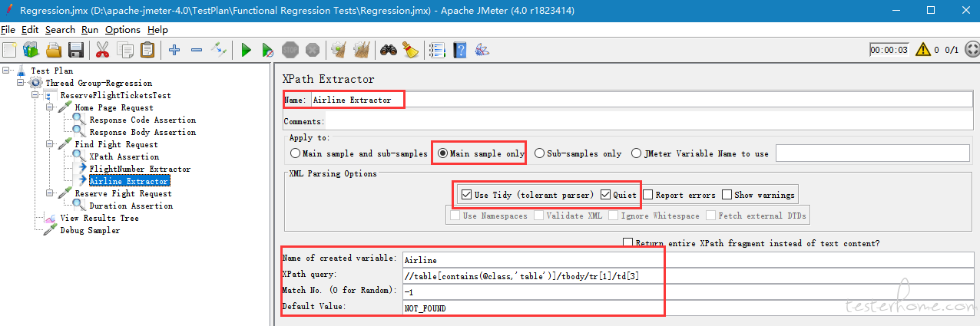980x326 pixels.
Task: Click the yellow warning triangle log icon
Action: point(922,50)
